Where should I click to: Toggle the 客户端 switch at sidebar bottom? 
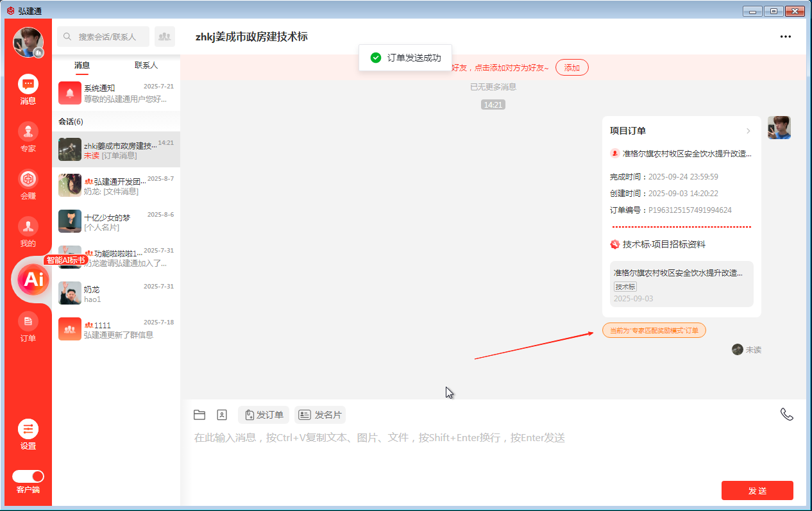(x=28, y=477)
